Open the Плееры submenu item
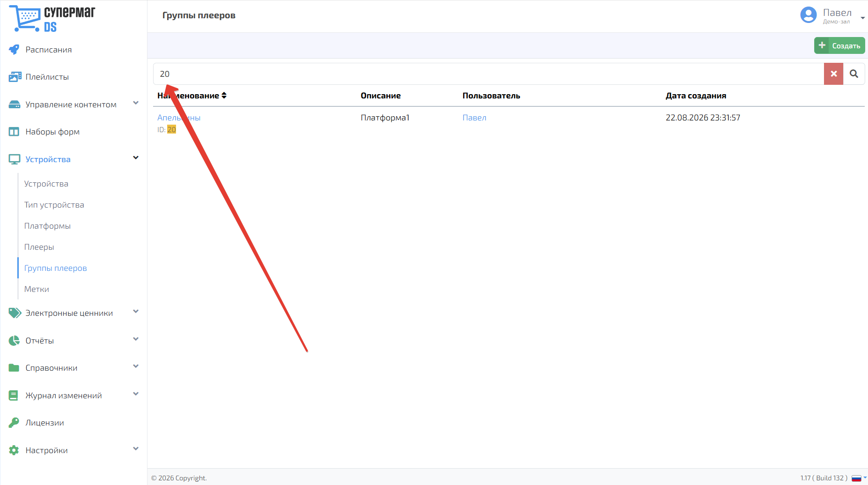The width and height of the screenshot is (868, 485). click(39, 247)
